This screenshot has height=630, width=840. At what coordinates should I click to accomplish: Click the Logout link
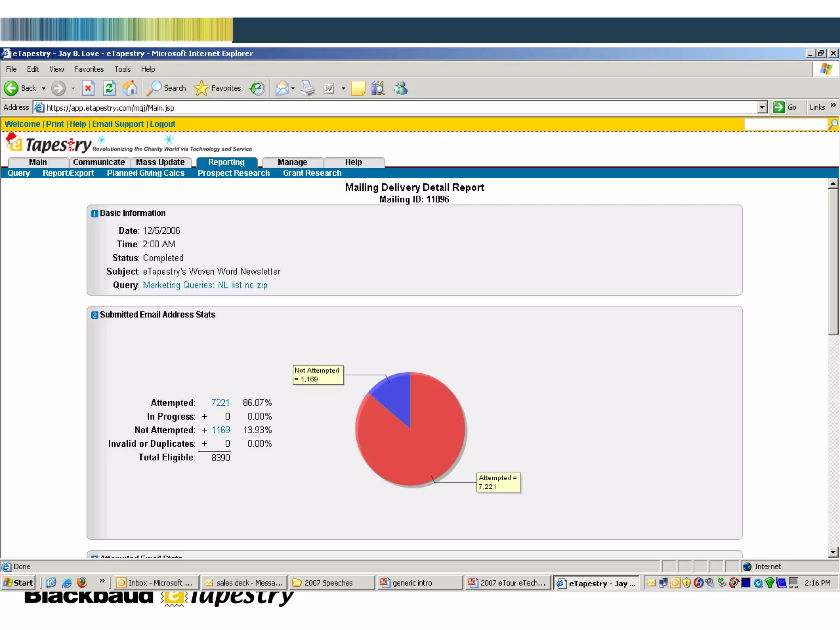162,124
